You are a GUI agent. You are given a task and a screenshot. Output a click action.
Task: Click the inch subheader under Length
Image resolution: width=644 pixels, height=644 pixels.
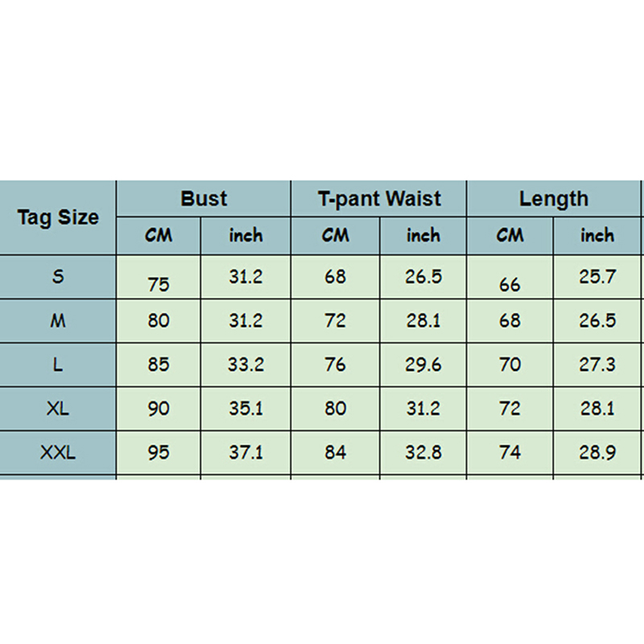click(597, 235)
